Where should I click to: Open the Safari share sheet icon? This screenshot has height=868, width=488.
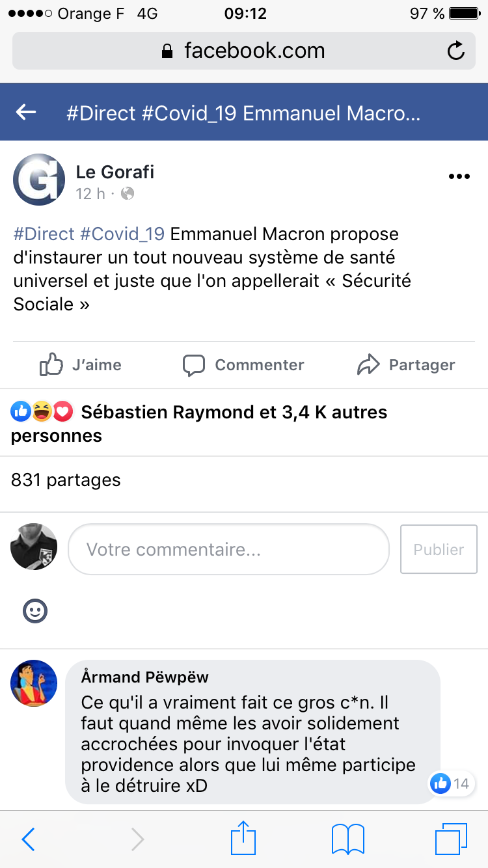(243, 838)
